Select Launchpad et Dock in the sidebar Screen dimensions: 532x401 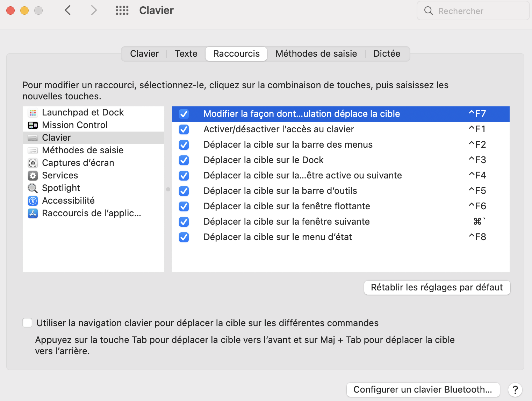[x=82, y=112]
